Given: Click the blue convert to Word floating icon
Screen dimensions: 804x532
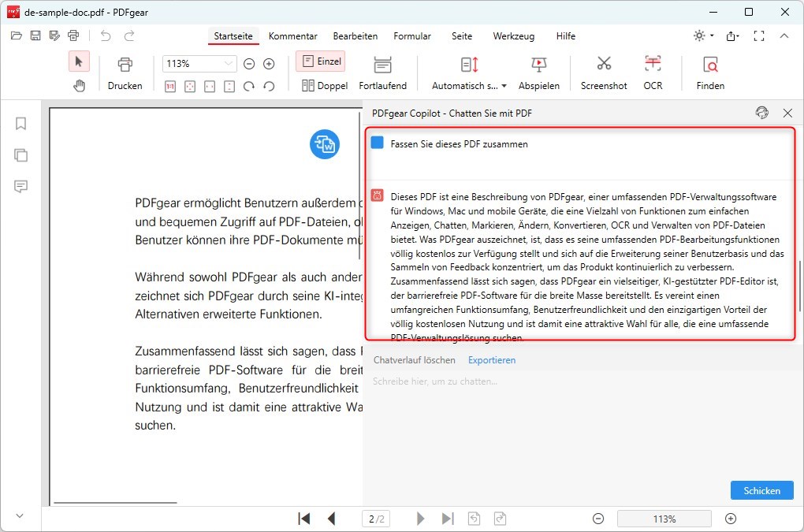Looking at the screenshot, I should tap(325, 144).
